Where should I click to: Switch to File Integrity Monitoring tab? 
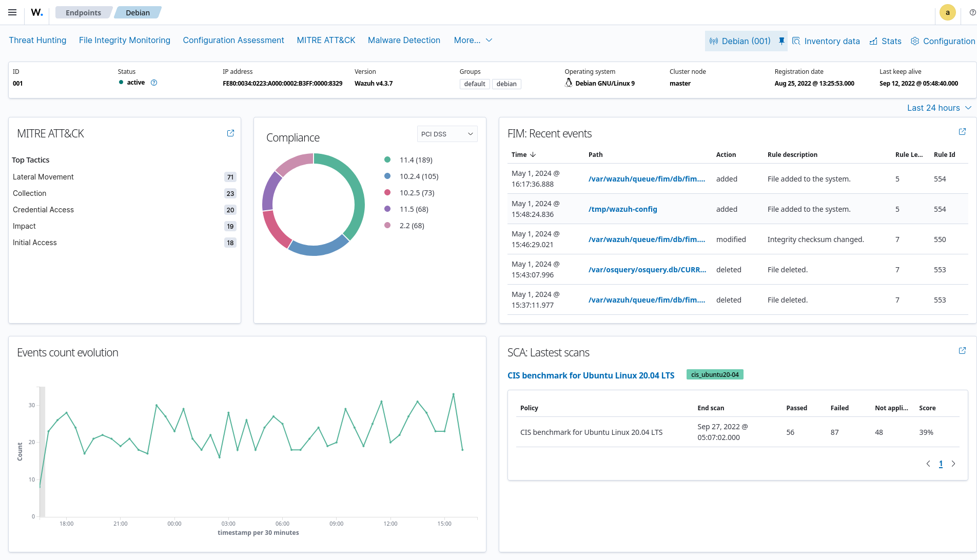click(x=125, y=40)
